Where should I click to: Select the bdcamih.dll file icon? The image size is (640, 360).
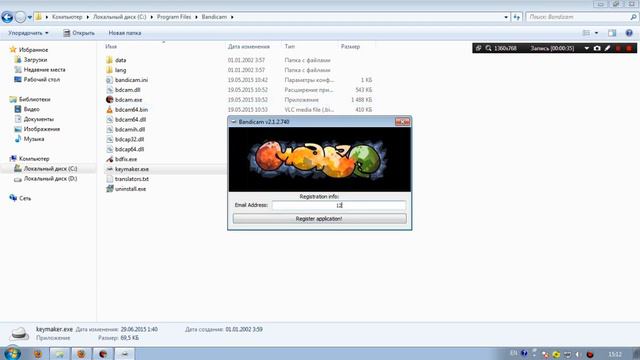(x=109, y=129)
